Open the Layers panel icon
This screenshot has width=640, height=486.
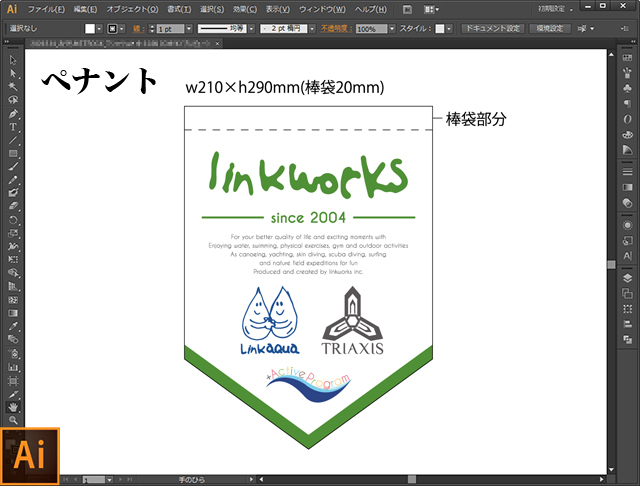pyautogui.click(x=627, y=278)
